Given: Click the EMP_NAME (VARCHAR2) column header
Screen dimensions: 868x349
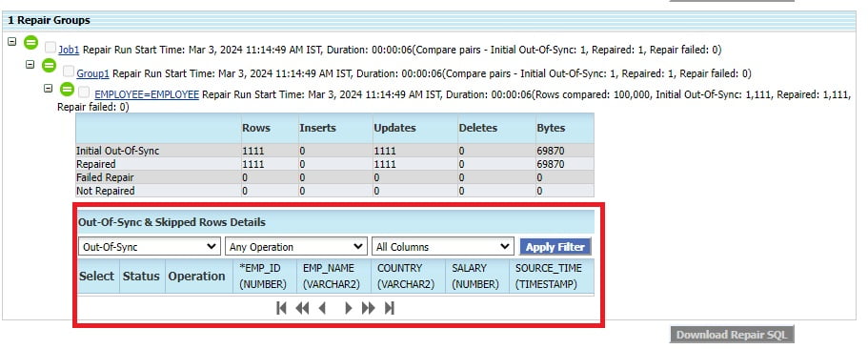Looking at the screenshot, I should pos(333,276).
